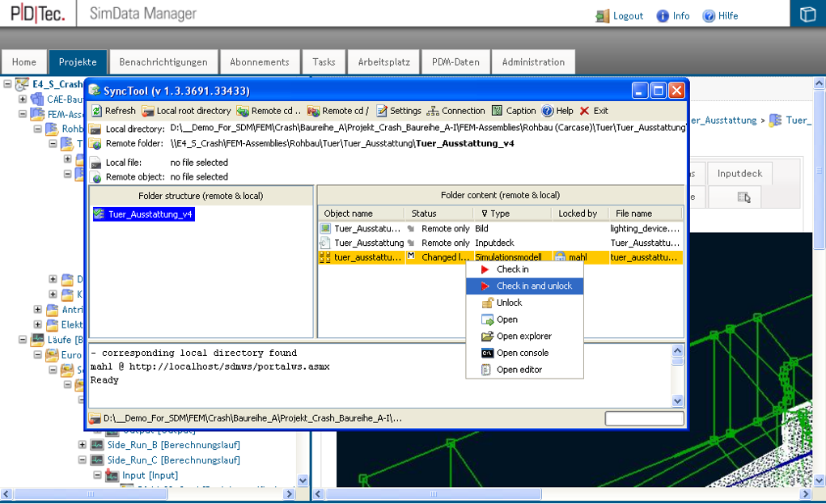Select Open in the context menu
The height and width of the screenshot is (504, 826).
(x=525, y=320)
